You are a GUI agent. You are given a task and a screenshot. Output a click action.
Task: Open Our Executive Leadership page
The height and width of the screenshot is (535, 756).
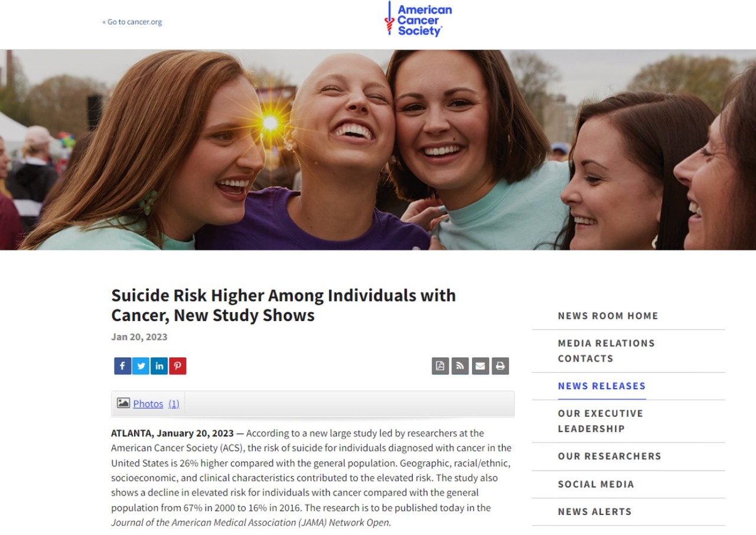pyautogui.click(x=600, y=421)
